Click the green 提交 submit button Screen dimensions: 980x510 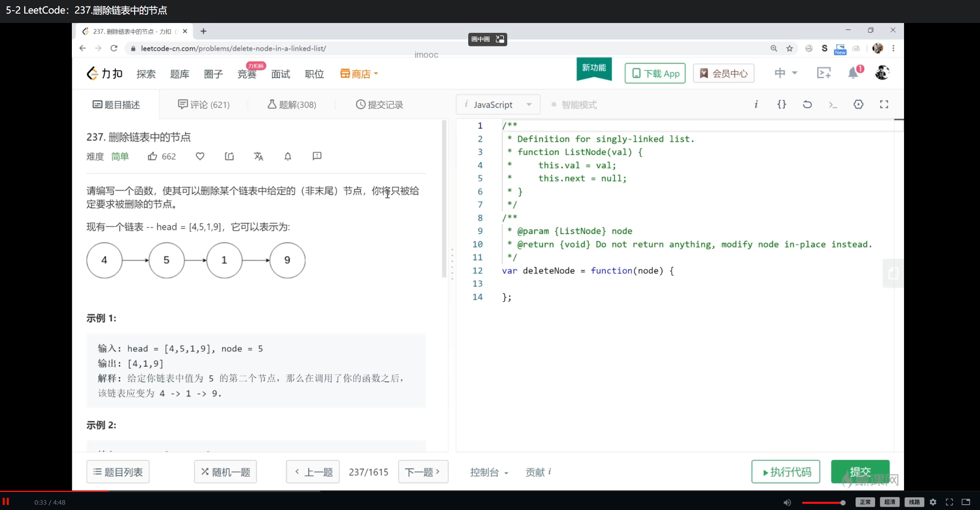pos(860,472)
